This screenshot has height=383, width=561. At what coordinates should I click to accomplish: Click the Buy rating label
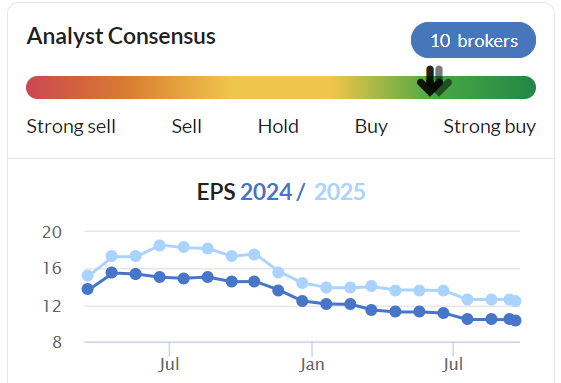click(x=371, y=127)
